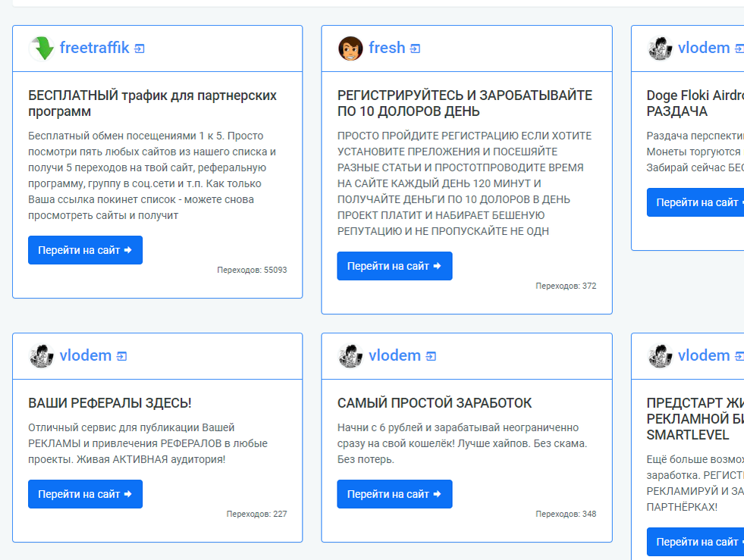Click the freetraffik green arrow avatar
Viewport: 744px width, 560px height.
click(x=41, y=48)
